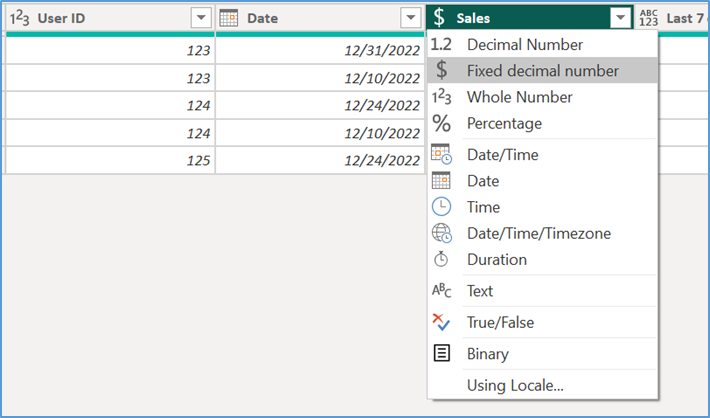
Task: Set type to Whole Number
Action: pyautogui.click(x=542, y=97)
